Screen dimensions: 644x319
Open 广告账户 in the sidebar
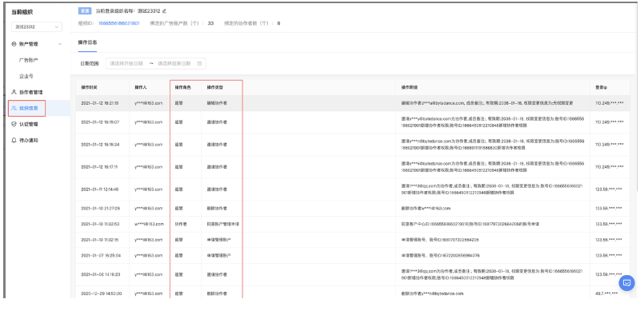pyautogui.click(x=28, y=60)
